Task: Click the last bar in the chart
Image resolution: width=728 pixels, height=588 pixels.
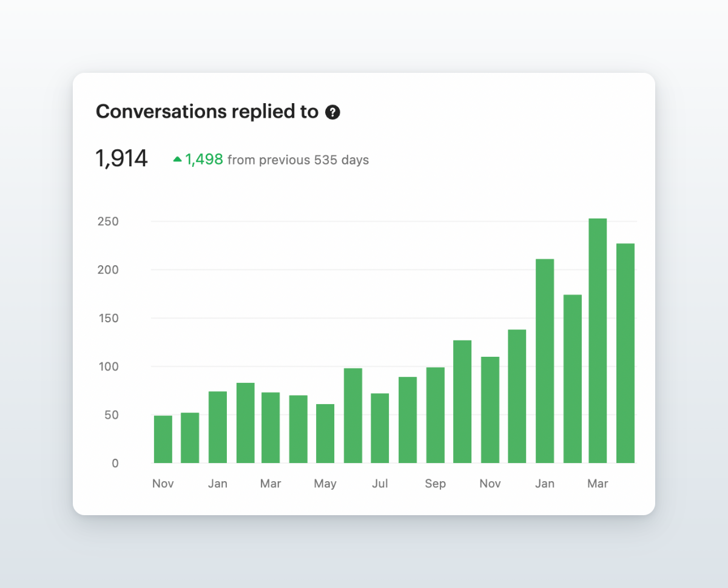Action: pyautogui.click(x=625, y=353)
